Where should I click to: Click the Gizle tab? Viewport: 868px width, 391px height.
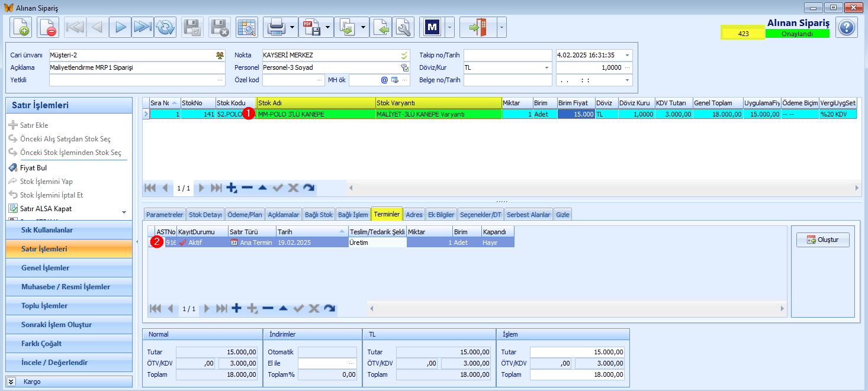(x=562, y=214)
